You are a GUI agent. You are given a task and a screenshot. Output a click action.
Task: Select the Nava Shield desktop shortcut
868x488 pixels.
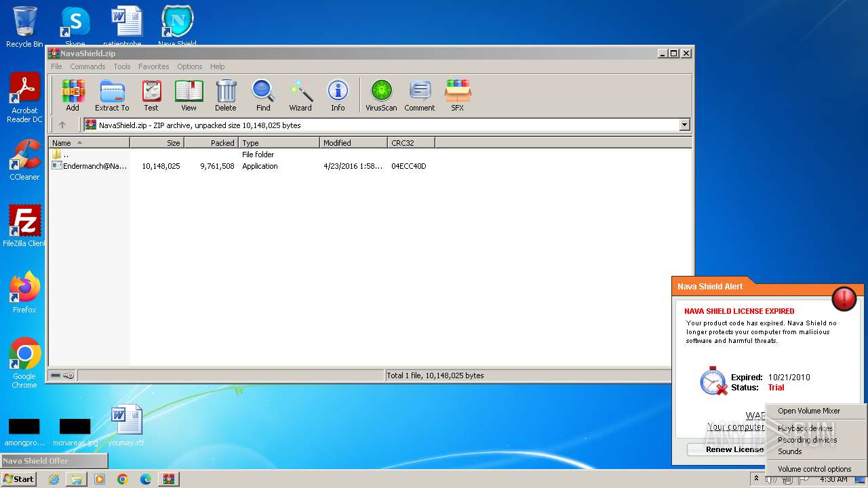click(x=177, y=27)
